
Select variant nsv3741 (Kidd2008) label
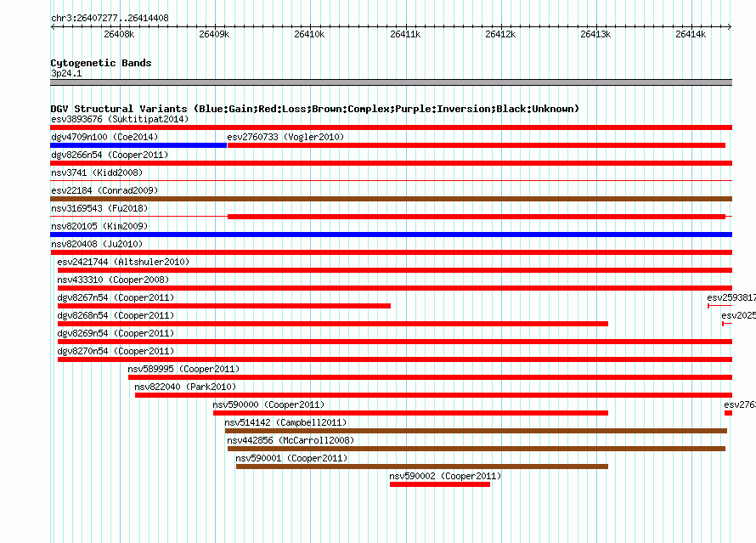coord(97,173)
